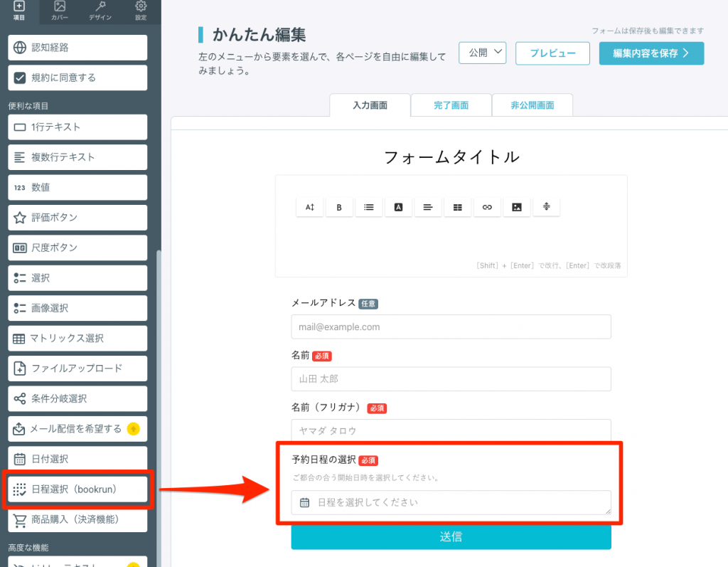Click the mail@example.com email input field
The image size is (728, 567).
451,327
